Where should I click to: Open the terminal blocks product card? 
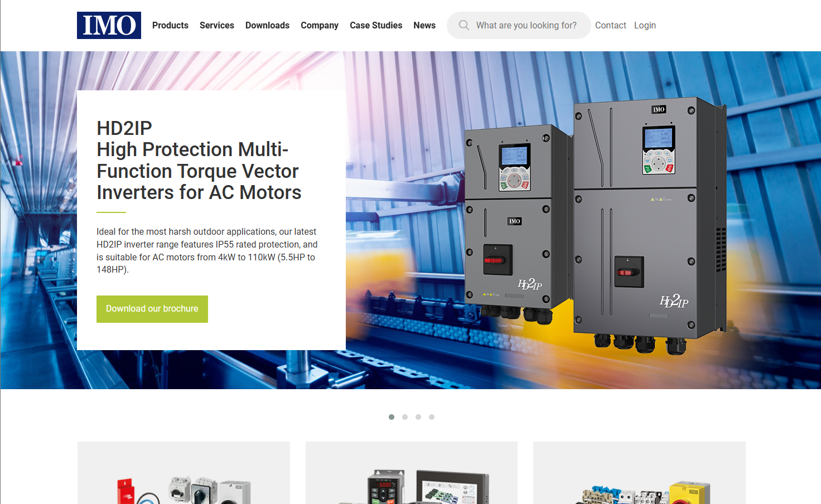tap(639, 474)
